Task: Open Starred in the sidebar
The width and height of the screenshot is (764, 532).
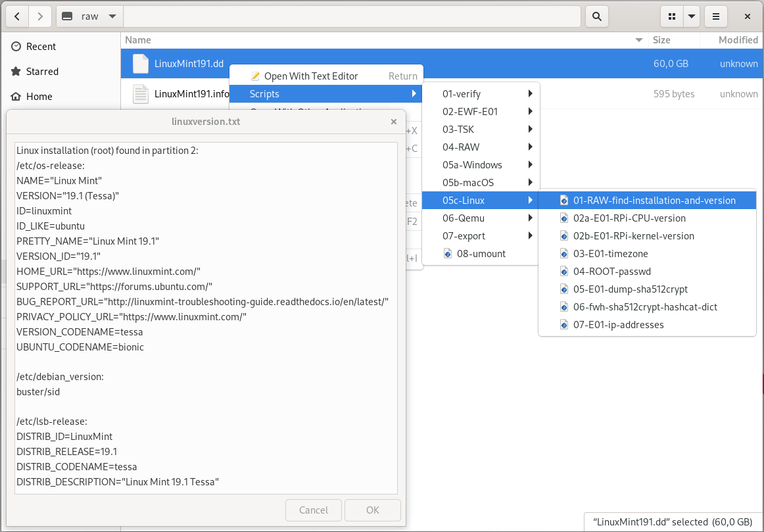Action: click(x=42, y=72)
